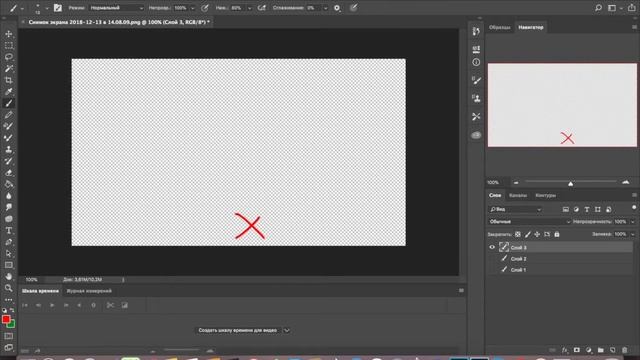Open layer filter type dropdown Вид
640x360 pixels.
coord(515,209)
